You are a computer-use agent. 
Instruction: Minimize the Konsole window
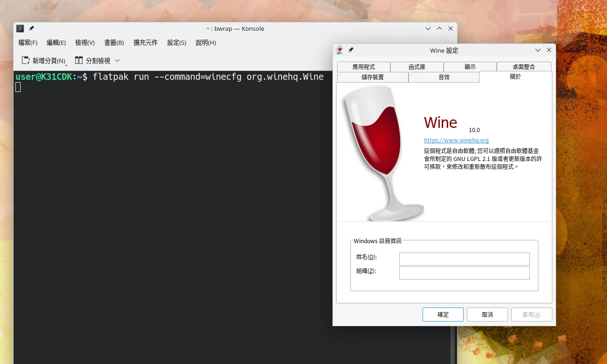pos(428,28)
